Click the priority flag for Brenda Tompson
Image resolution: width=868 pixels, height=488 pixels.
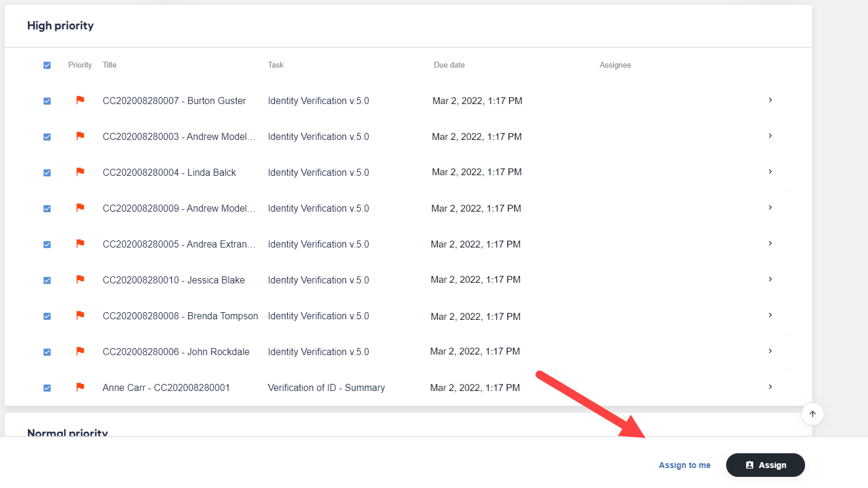pyautogui.click(x=80, y=315)
